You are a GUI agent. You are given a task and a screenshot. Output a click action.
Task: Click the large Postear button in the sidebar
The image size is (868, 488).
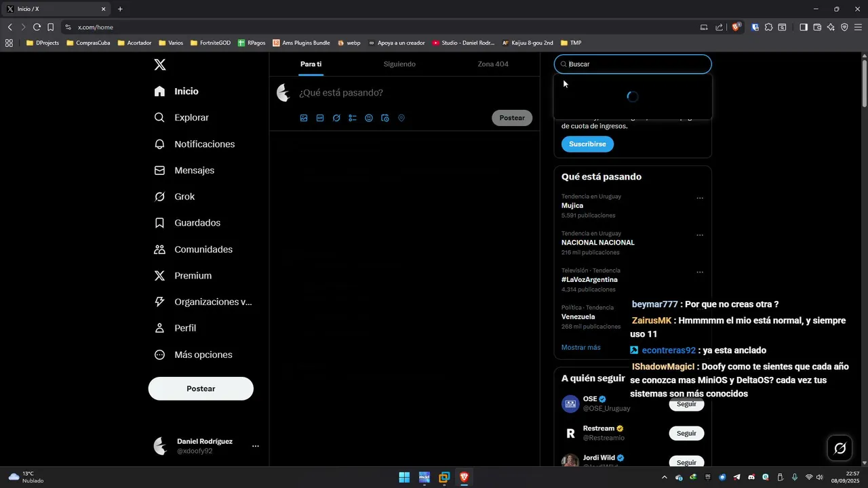pos(201,388)
